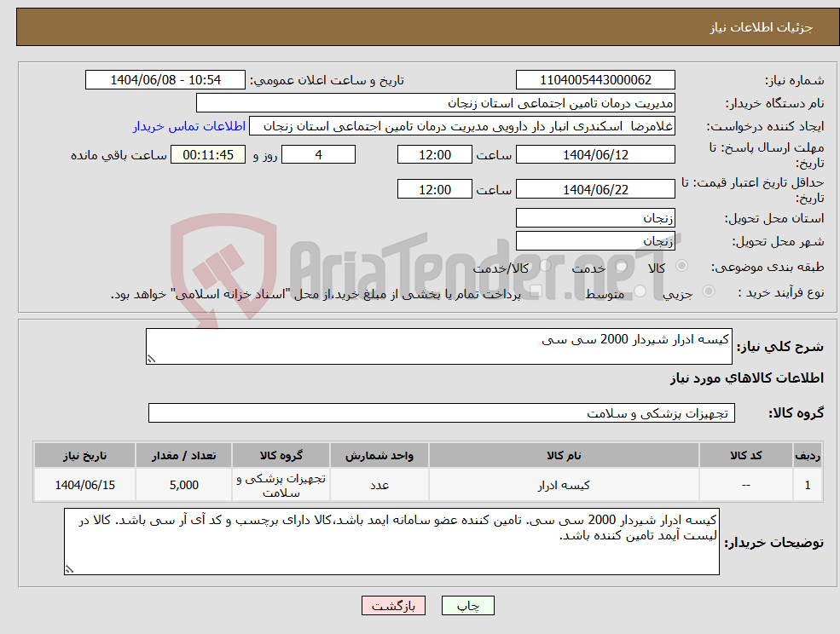Click the کد کالا column header

pyautogui.click(x=745, y=455)
